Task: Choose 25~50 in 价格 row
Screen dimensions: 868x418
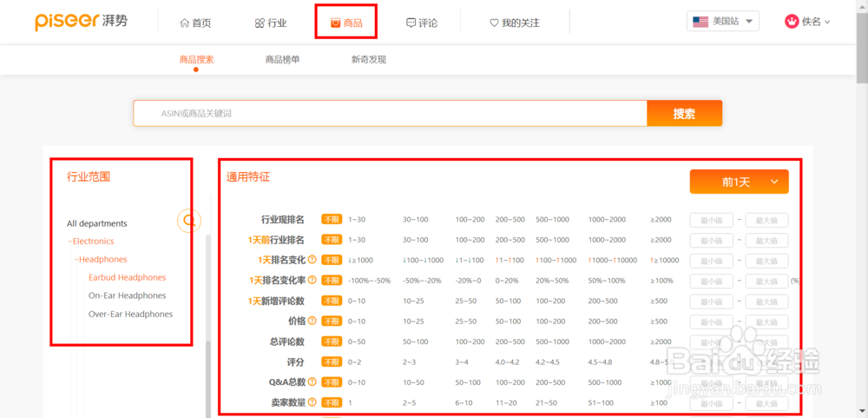Action: (466, 321)
